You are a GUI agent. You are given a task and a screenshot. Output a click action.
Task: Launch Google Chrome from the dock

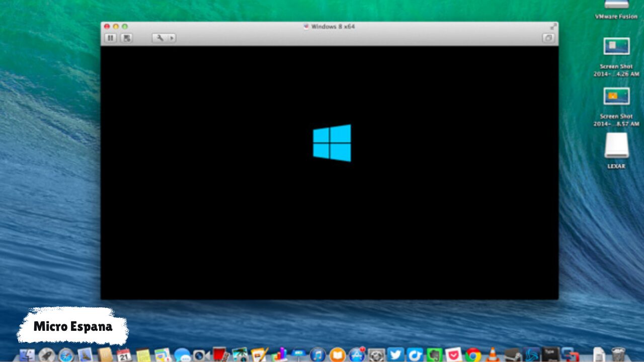(x=472, y=354)
